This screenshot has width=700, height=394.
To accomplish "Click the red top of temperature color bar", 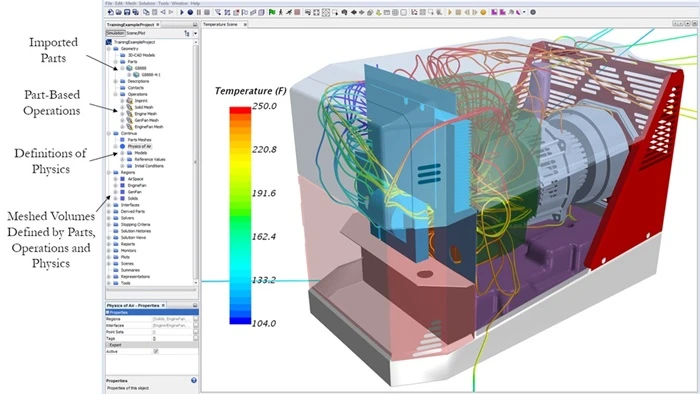I will [240, 110].
